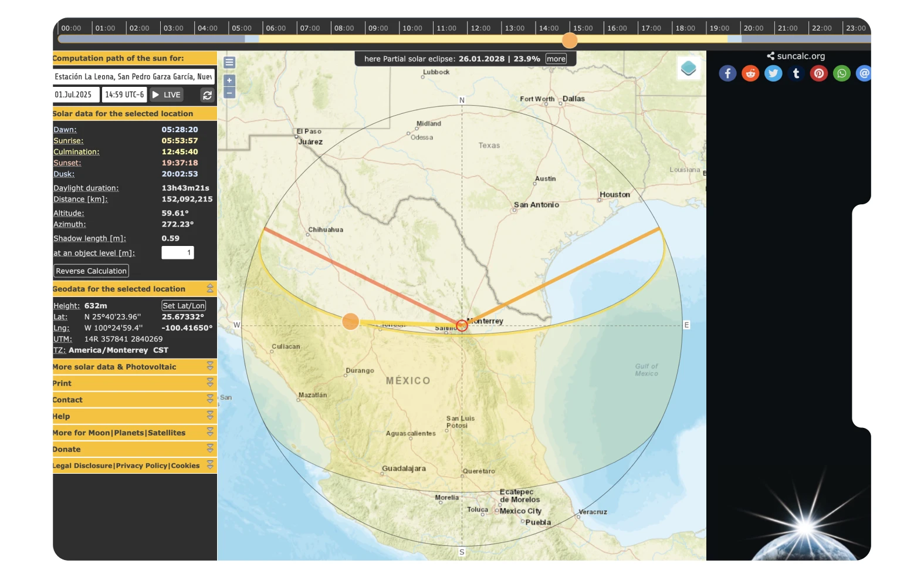Open the map hamburger menu
Viewport: 924px width, 580px height.
coord(229,62)
